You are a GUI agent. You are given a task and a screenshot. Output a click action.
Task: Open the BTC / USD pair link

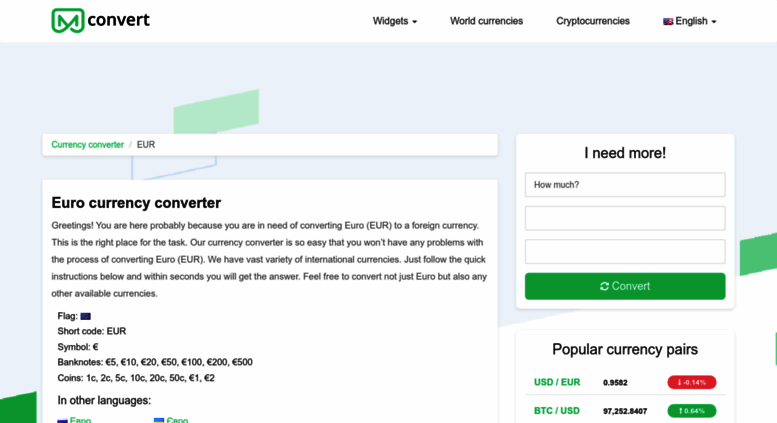coord(556,411)
